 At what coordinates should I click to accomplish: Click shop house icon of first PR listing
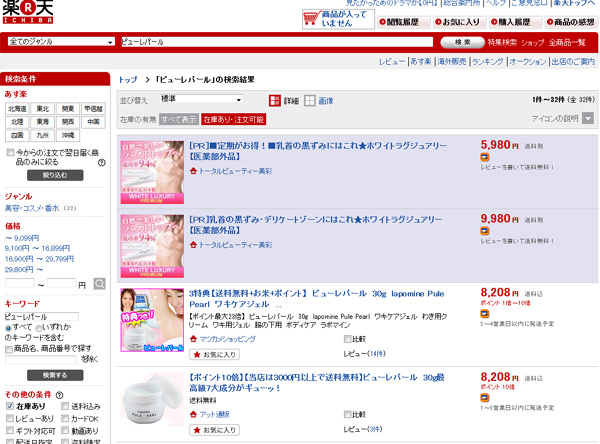[x=193, y=171]
